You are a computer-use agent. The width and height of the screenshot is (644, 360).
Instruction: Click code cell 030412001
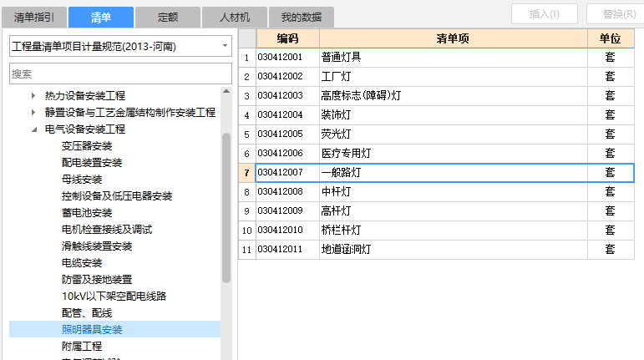point(287,58)
